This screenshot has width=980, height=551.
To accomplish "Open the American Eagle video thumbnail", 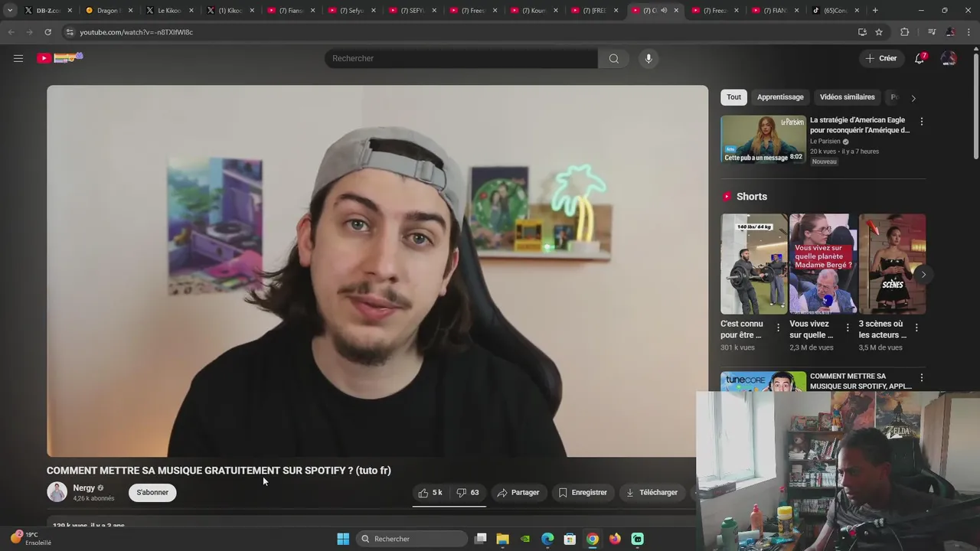I will [763, 139].
